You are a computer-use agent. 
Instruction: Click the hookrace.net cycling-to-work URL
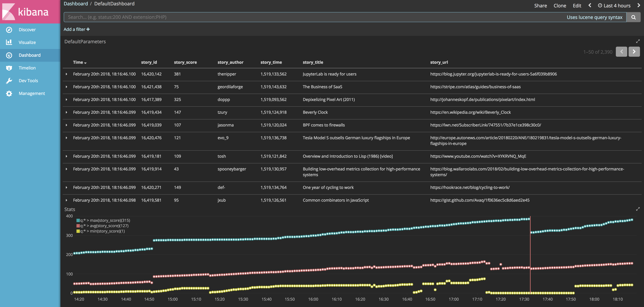[x=470, y=188]
